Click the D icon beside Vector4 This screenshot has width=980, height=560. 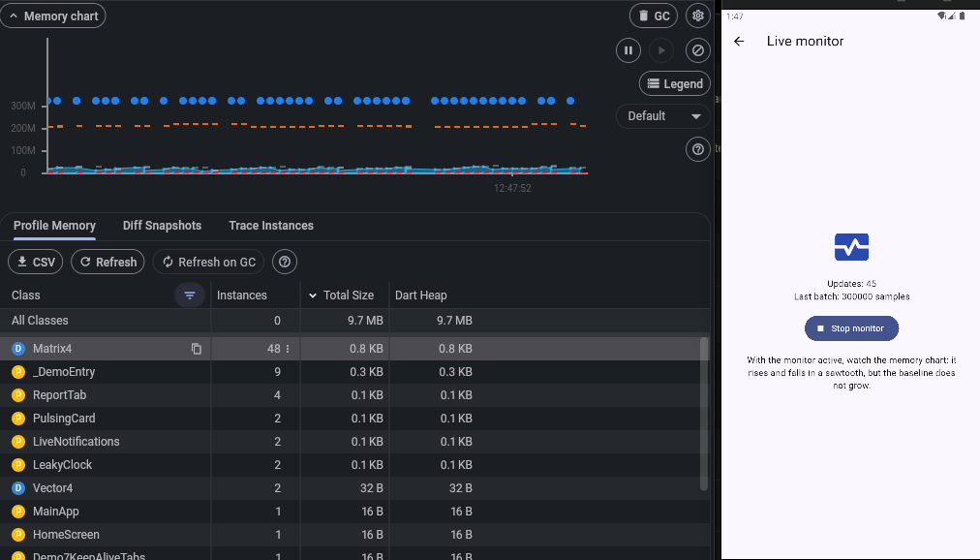18,488
